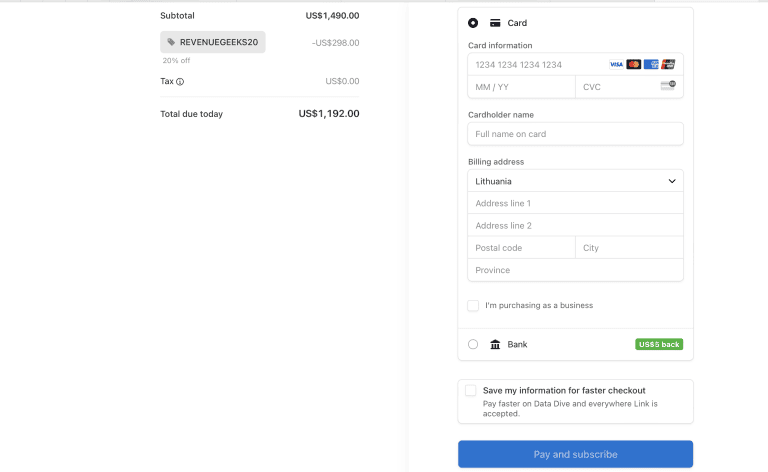The width and height of the screenshot is (768, 472).
Task: Select the Card payment radio button
Action: (x=473, y=23)
